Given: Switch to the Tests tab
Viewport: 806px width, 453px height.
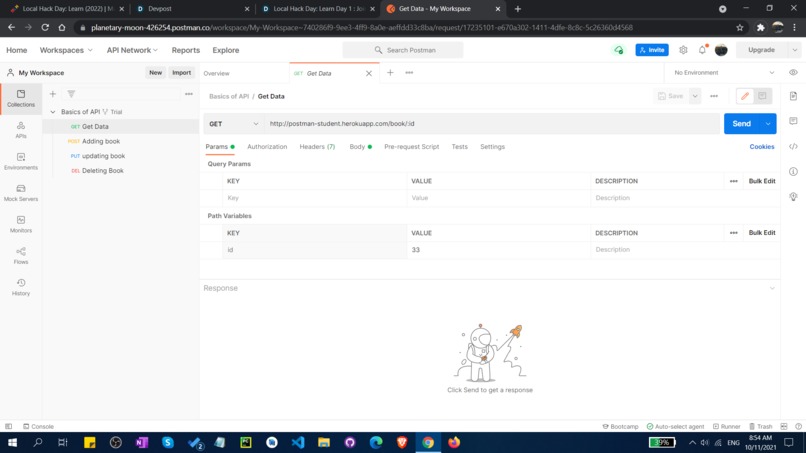Looking at the screenshot, I should 460,147.
